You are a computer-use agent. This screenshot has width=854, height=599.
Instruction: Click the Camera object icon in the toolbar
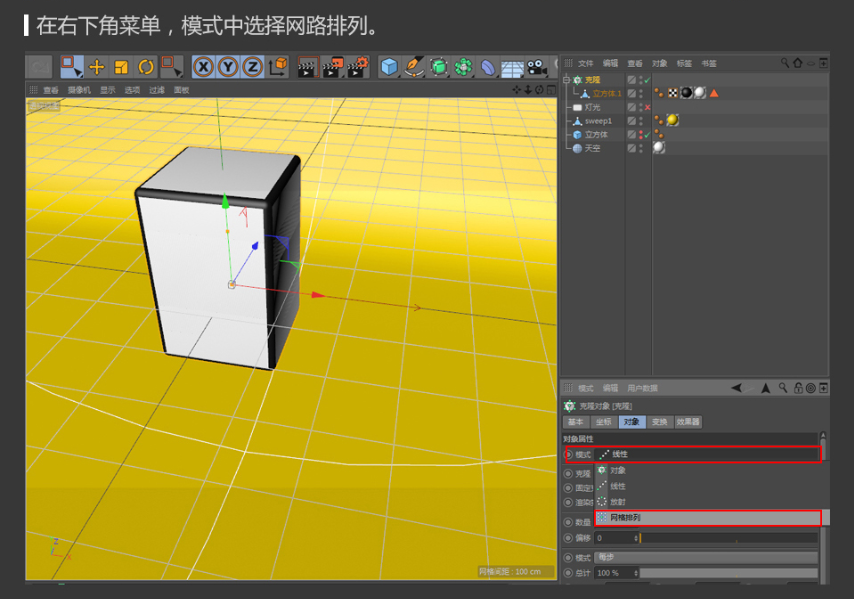538,67
